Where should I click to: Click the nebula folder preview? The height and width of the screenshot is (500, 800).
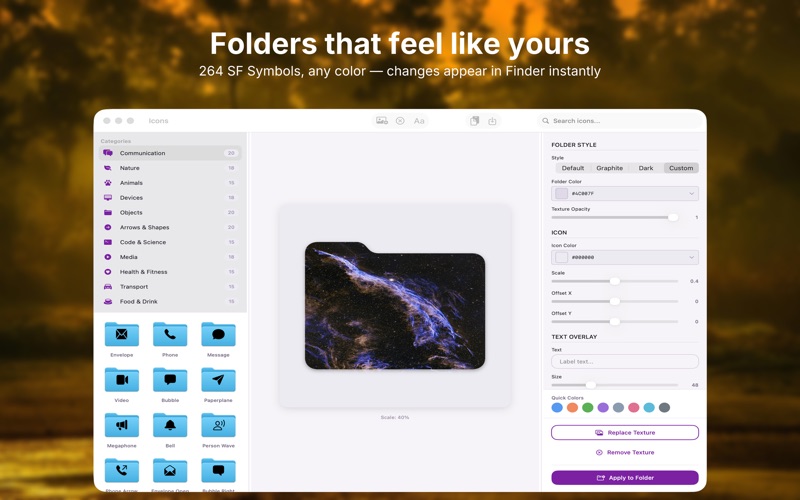pos(395,306)
